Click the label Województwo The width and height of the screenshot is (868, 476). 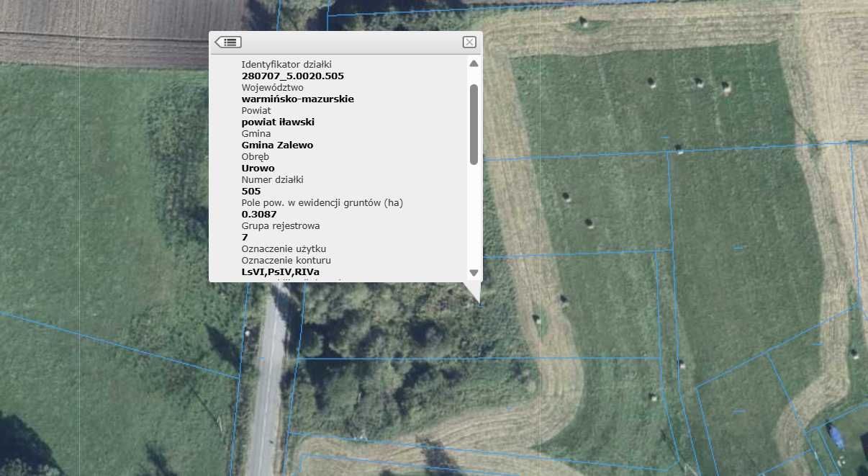[x=273, y=87]
